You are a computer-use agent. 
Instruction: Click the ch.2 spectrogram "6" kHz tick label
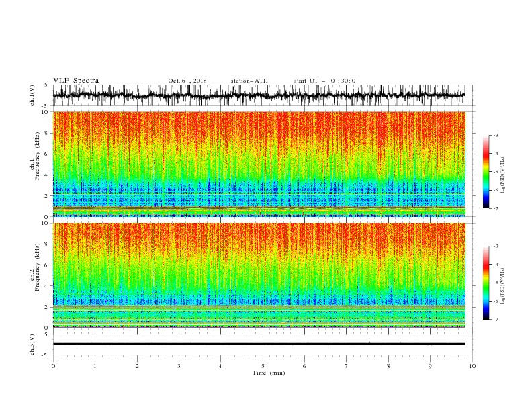point(46,265)
